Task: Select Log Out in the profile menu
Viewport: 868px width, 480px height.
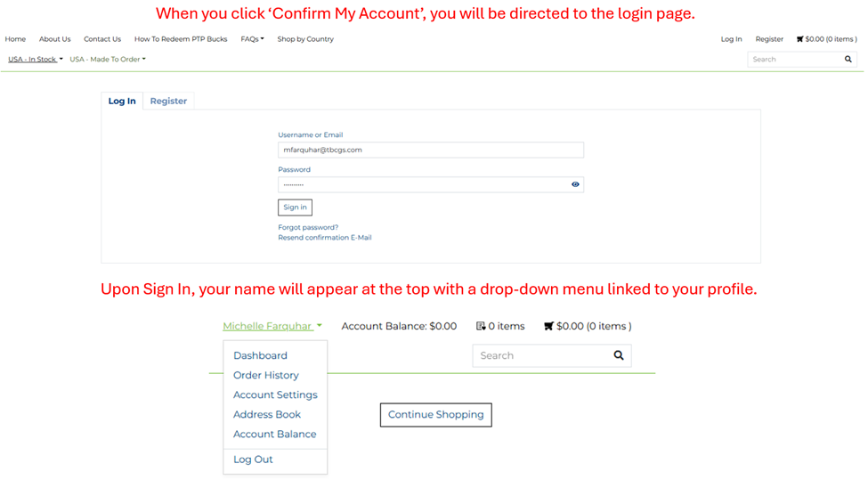Action: (x=253, y=460)
